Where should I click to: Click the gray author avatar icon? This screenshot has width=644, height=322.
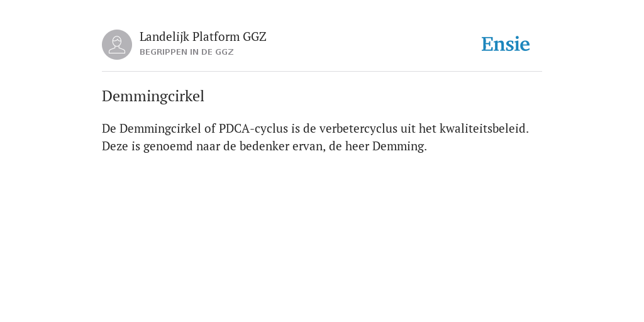click(x=117, y=45)
